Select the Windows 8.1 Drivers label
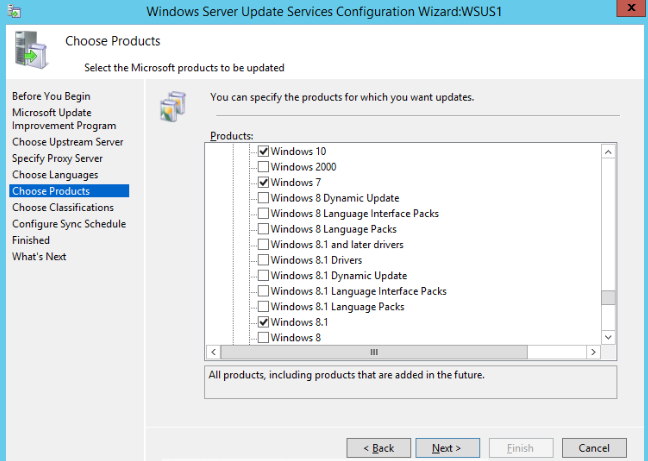 [316, 260]
